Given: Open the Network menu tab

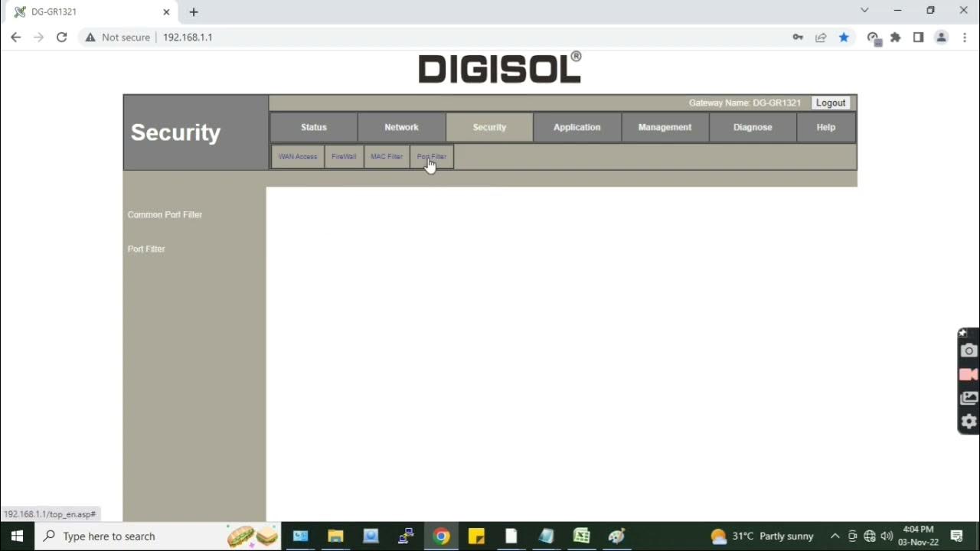Looking at the screenshot, I should coord(402,127).
